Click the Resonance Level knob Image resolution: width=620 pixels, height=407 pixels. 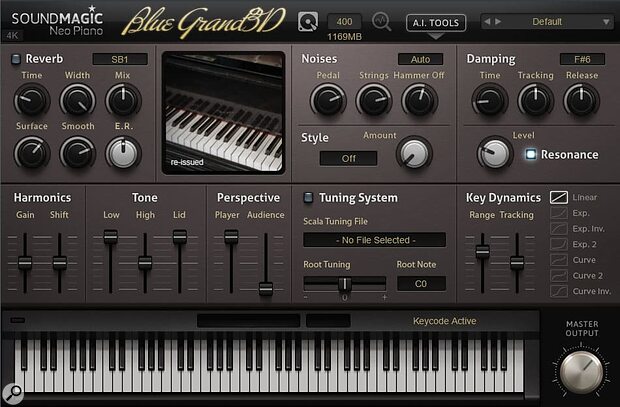(x=494, y=154)
